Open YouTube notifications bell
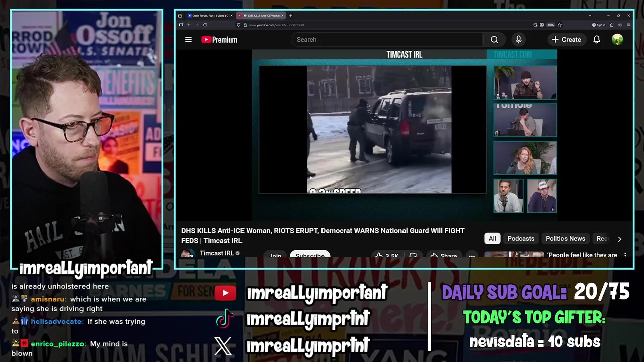The image size is (644, 362). [x=597, y=40]
